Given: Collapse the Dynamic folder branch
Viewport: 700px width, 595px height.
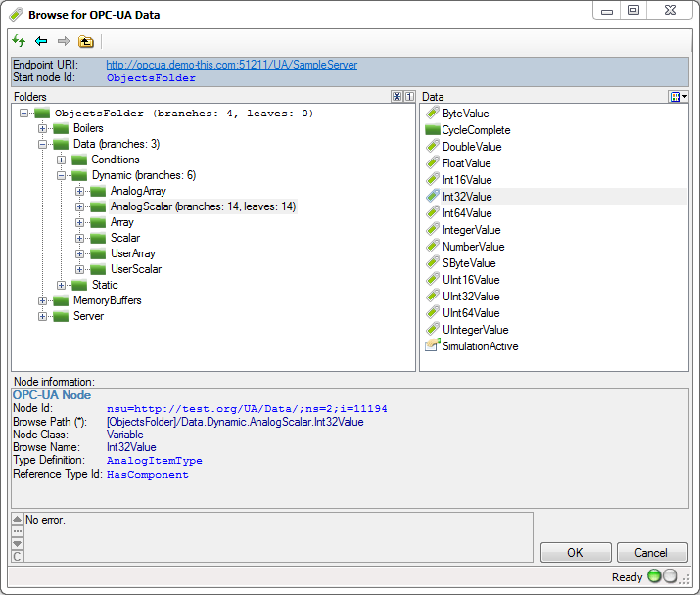Looking at the screenshot, I should pyautogui.click(x=62, y=175).
